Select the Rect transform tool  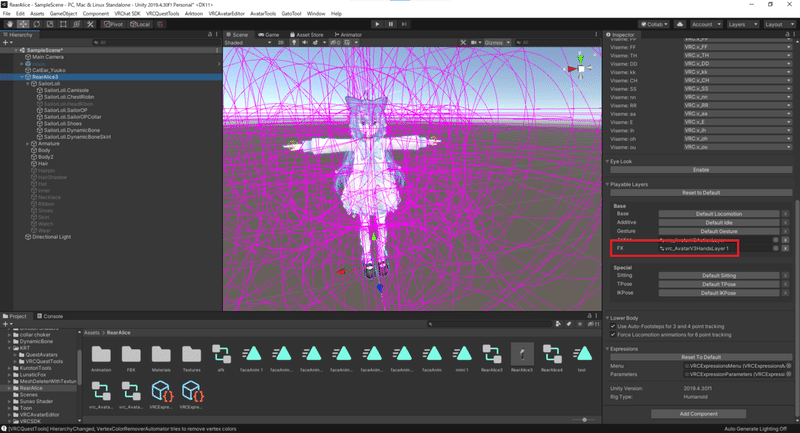(63, 24)
